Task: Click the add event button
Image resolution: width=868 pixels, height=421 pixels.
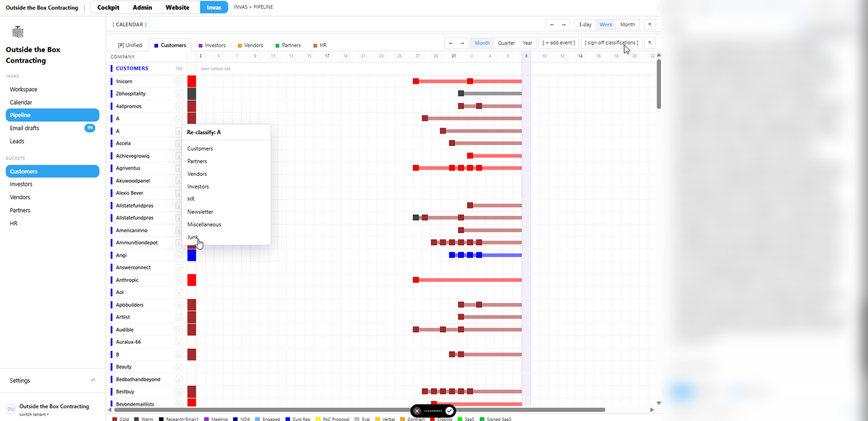Action: (559, 43)
